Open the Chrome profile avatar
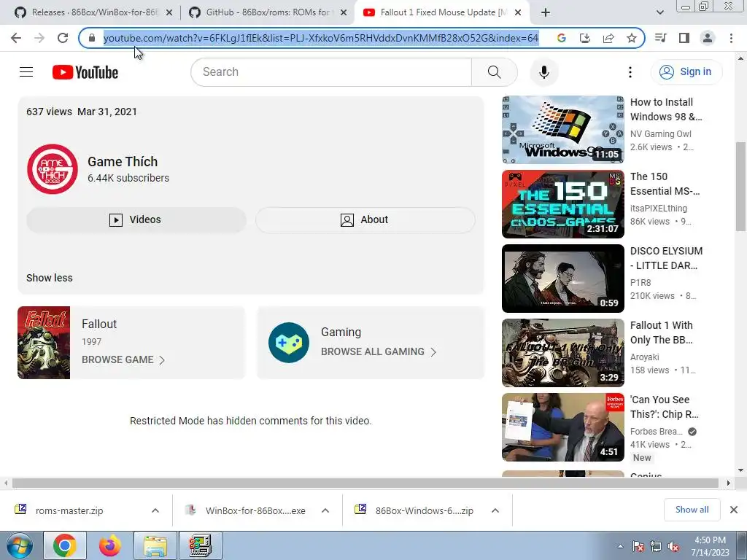The width and height of the screenshot is (747, 560). pyautogui.click(x=708, y=38)
